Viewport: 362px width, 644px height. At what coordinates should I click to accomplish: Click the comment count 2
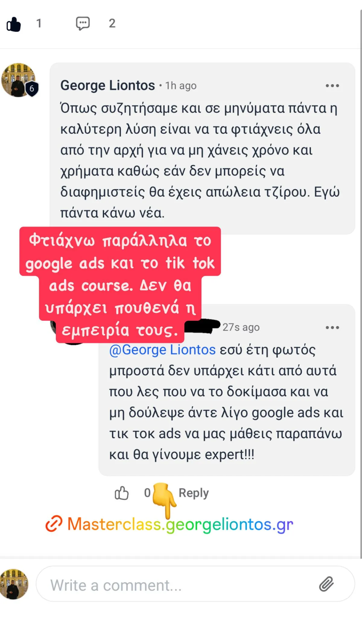pyautogui.click(x=112, y=24)
